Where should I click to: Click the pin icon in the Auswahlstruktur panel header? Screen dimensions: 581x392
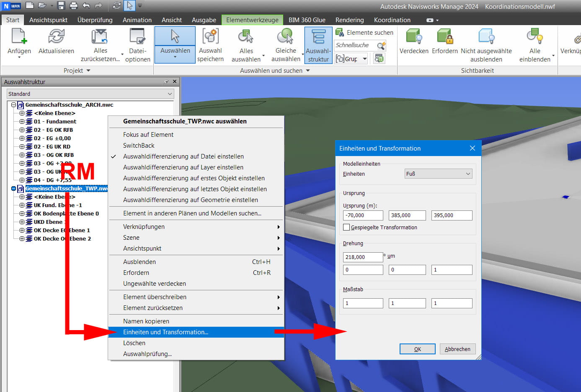pos(166,82)
